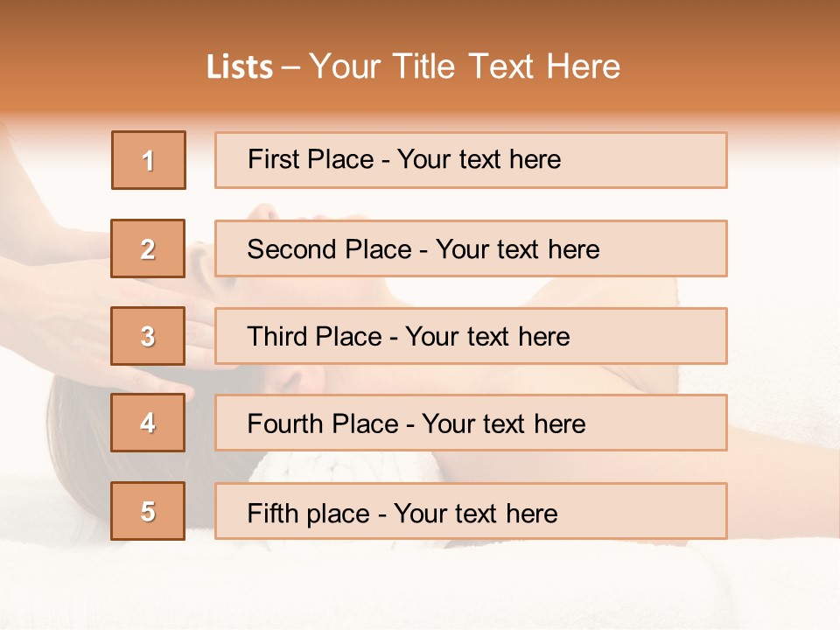Image resolution: width=840 pixels, height=630 pixels.
Task: Click the Fourth Place text bar
Action: coord(471,423)
